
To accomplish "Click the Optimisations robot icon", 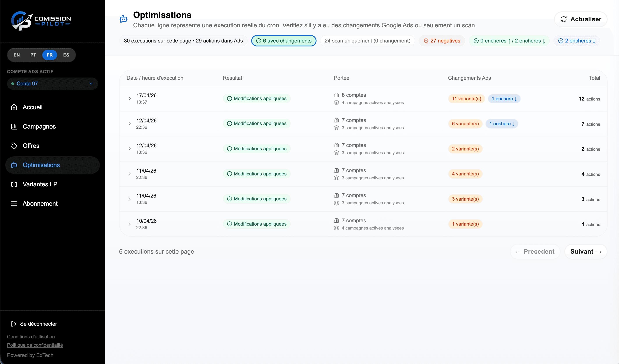I will tap(14, 165).
